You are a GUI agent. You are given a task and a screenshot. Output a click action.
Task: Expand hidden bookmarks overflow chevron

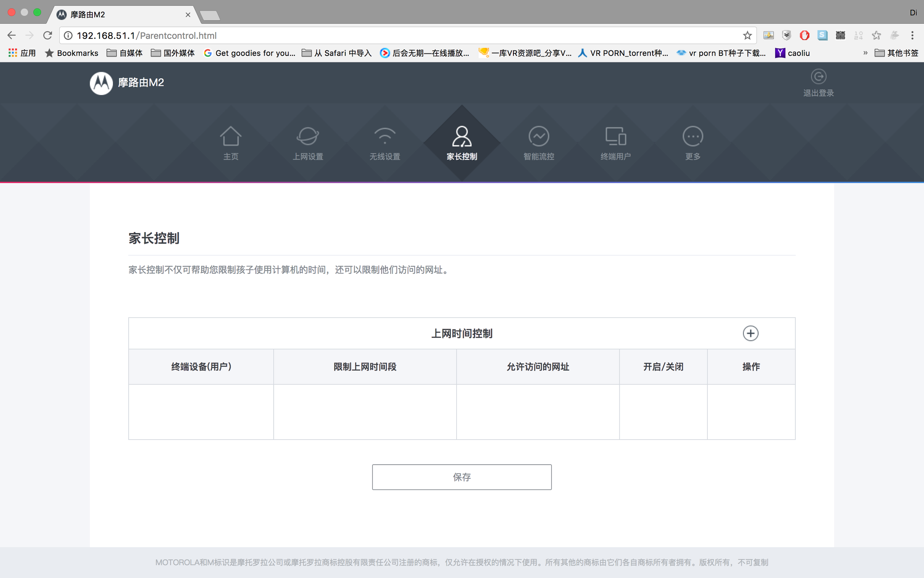865,53
